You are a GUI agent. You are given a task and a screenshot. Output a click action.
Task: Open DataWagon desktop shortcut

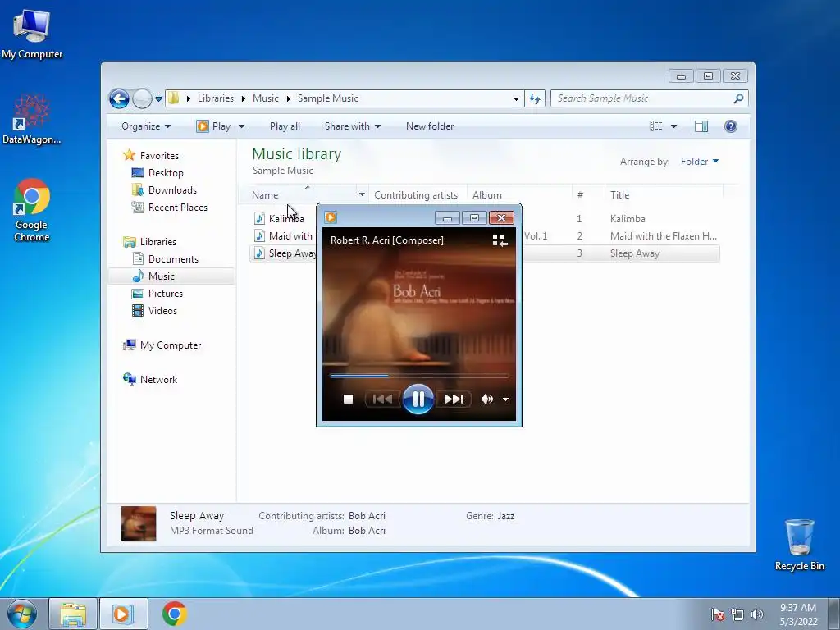(x=32, y=119)
